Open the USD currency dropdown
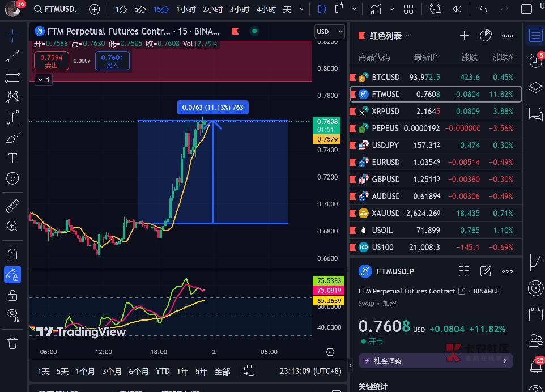The width and height of the screenshot is (545, 392). 330,32
